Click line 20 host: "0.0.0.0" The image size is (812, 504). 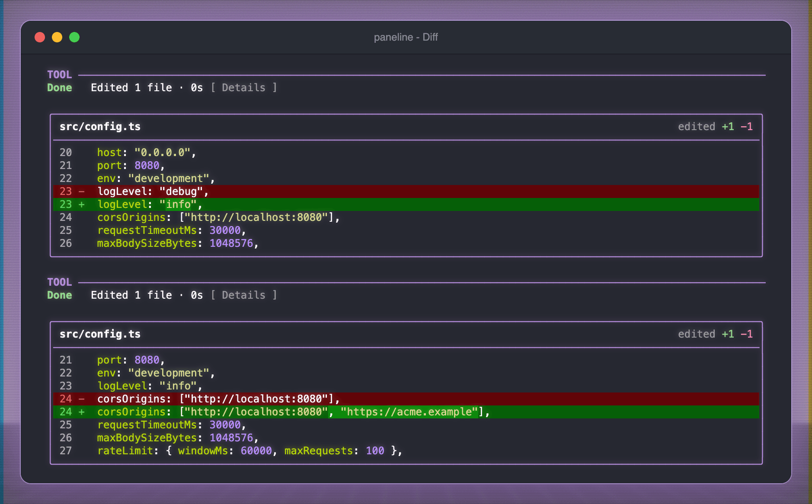(406, 153)
